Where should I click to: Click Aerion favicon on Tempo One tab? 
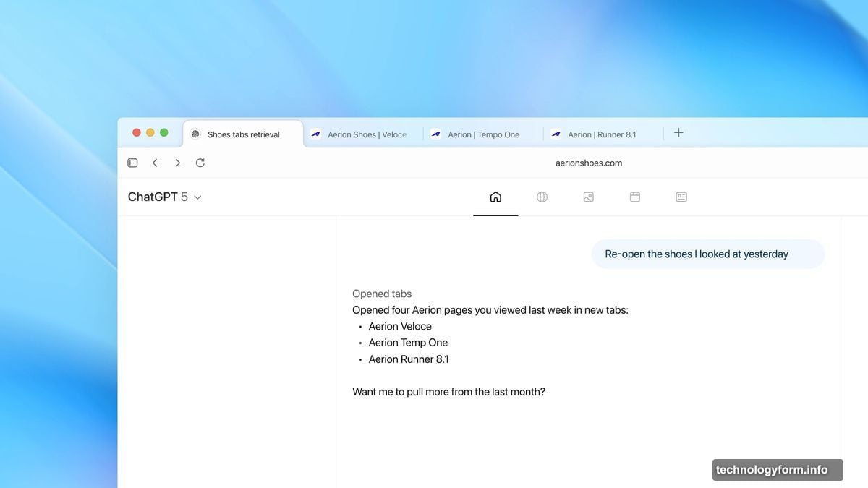(x=435, y=134)
